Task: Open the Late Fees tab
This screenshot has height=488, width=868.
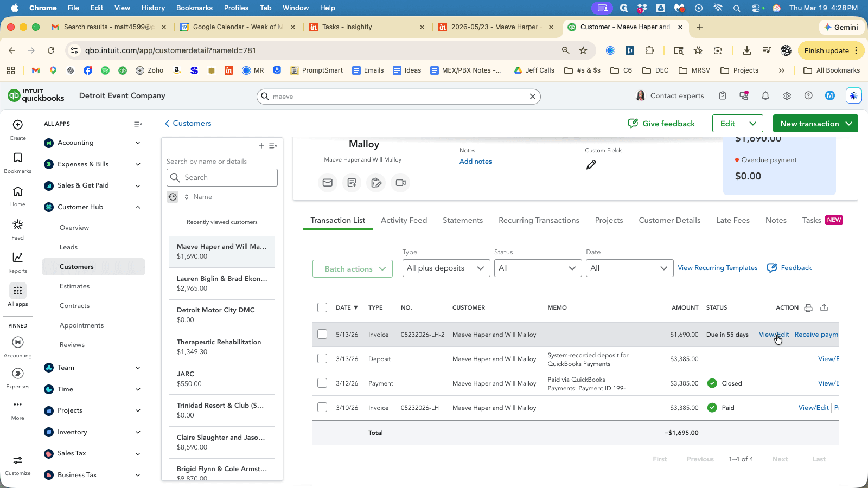Action: [x=733, y=220]
